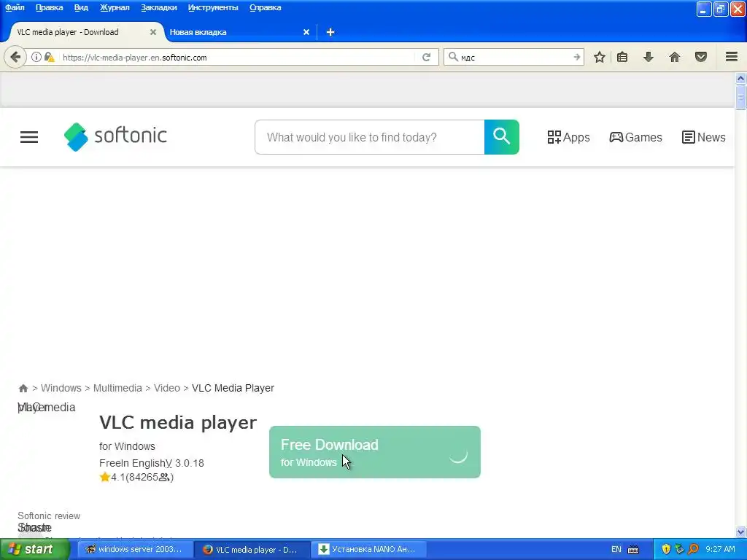Click the vertical scrollbar thumb
This screenshot has width=747, height=560.
click(x=740, y=97)
